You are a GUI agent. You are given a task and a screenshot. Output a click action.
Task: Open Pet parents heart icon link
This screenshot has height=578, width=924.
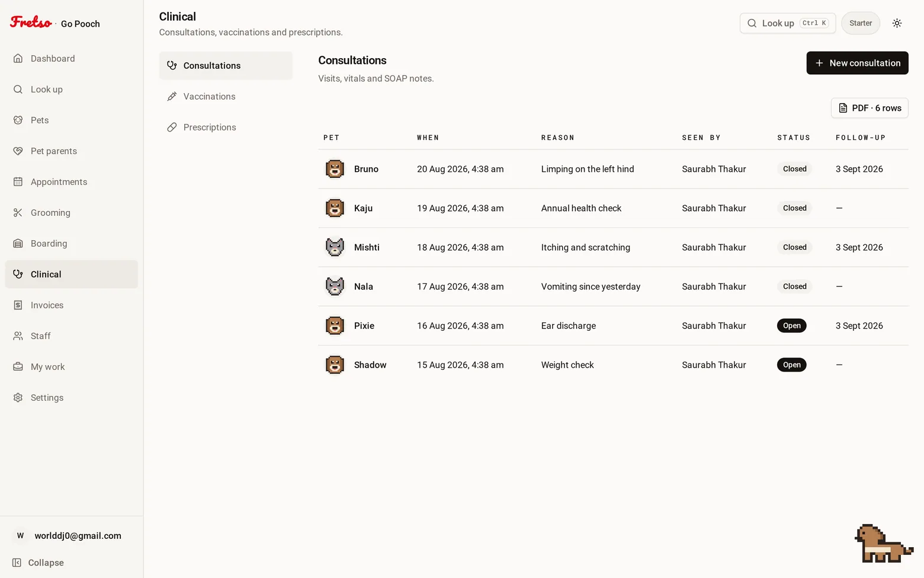click(x=18, y=151)
